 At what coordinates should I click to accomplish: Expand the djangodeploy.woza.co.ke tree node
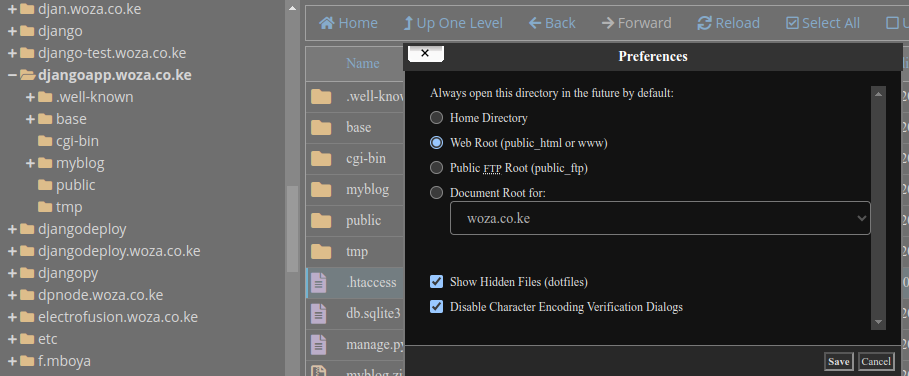[x=12, y=251]
